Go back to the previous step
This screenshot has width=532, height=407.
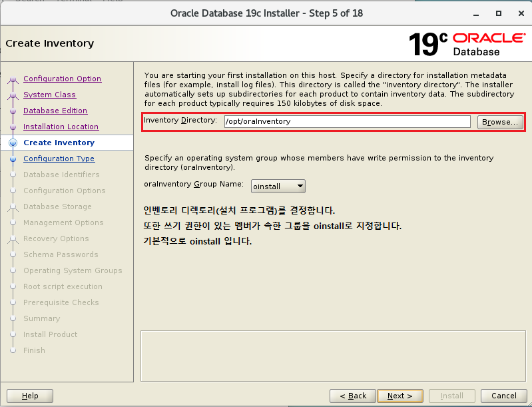[352, 396]
